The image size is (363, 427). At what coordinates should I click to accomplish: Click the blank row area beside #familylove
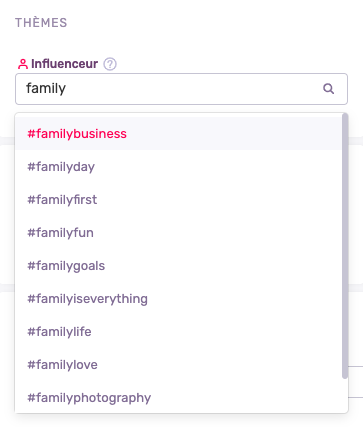click(x=218, y=365)
